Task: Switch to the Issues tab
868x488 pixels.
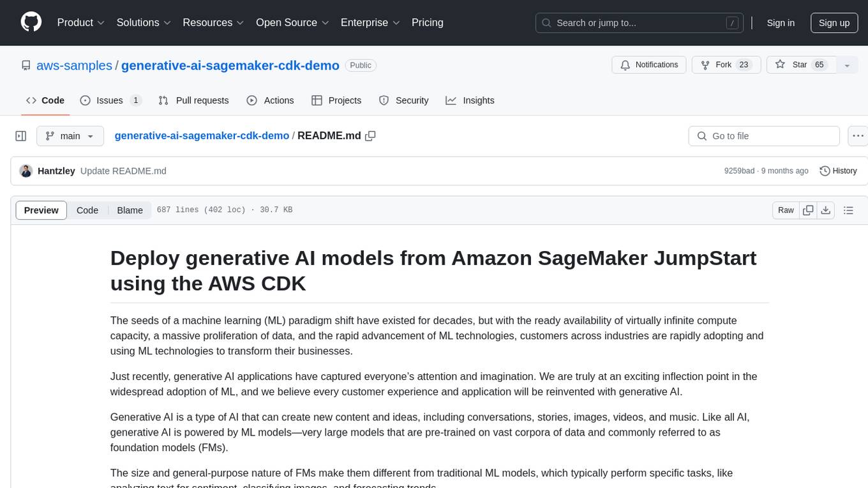Action: [110, 100]
